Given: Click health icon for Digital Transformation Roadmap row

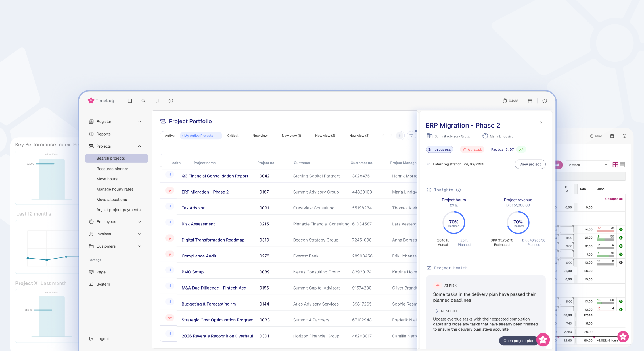Looking at the screenshot, I should click(x=170, y=238).
